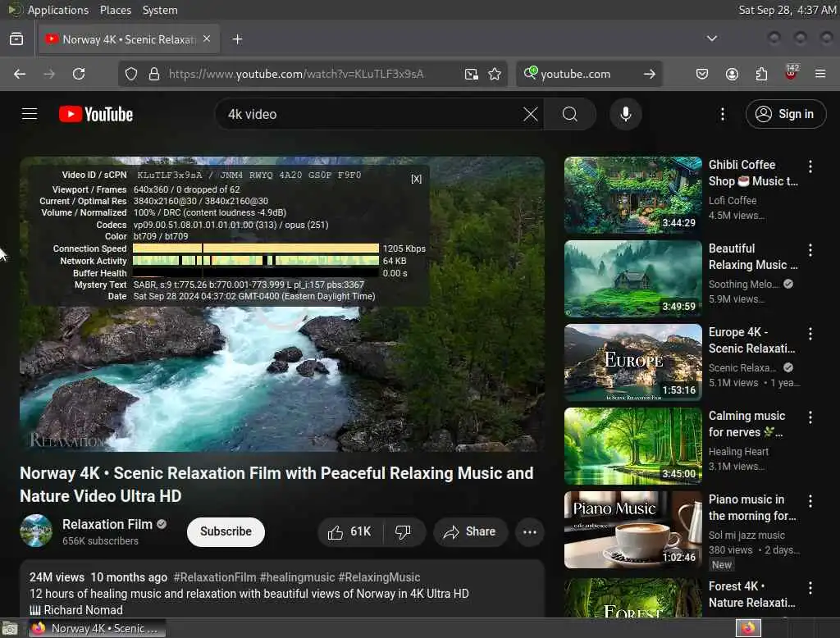
Task: Click the clock in top panel
Action: [787, 10]
